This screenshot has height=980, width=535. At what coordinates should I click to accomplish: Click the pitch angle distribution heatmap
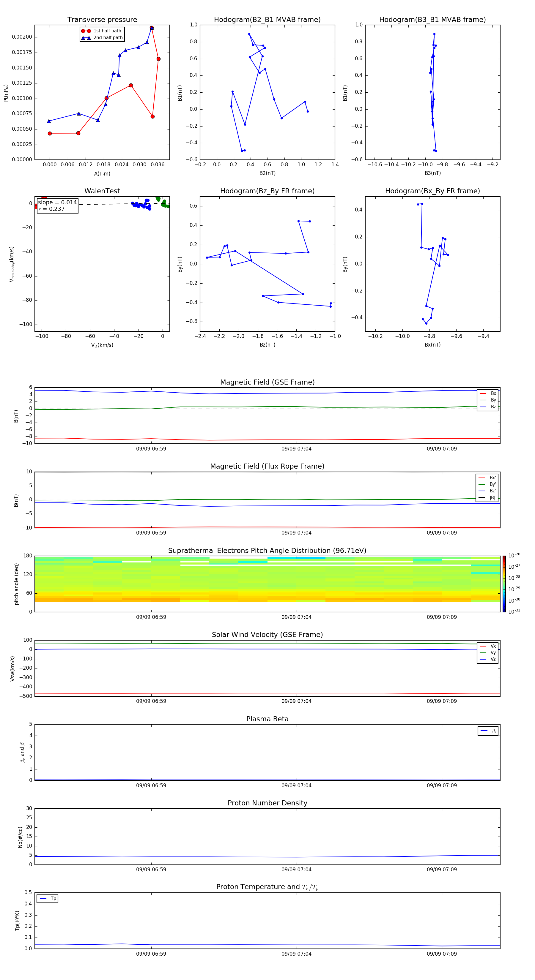[267, 584]
